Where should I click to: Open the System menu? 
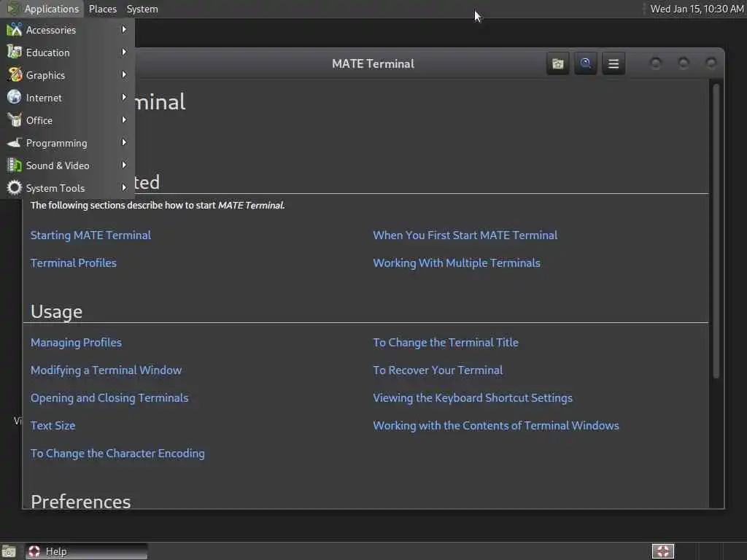click(x=142, y=9)
